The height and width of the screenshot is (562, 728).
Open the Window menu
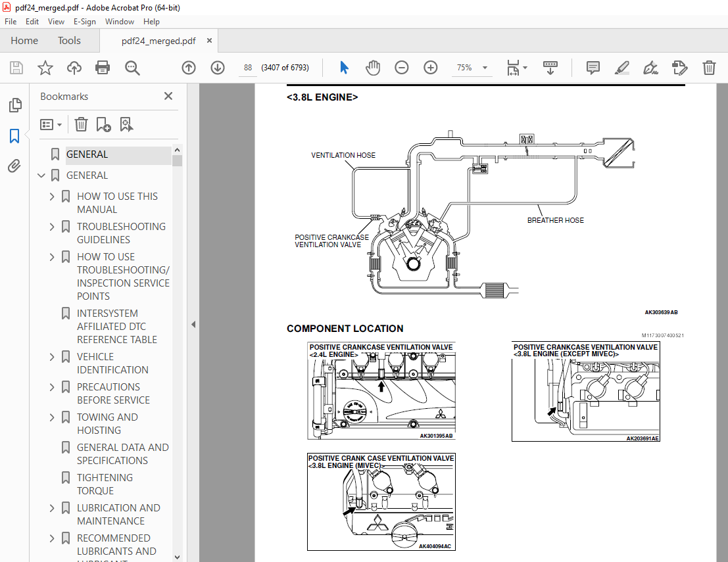click(119, 21)
